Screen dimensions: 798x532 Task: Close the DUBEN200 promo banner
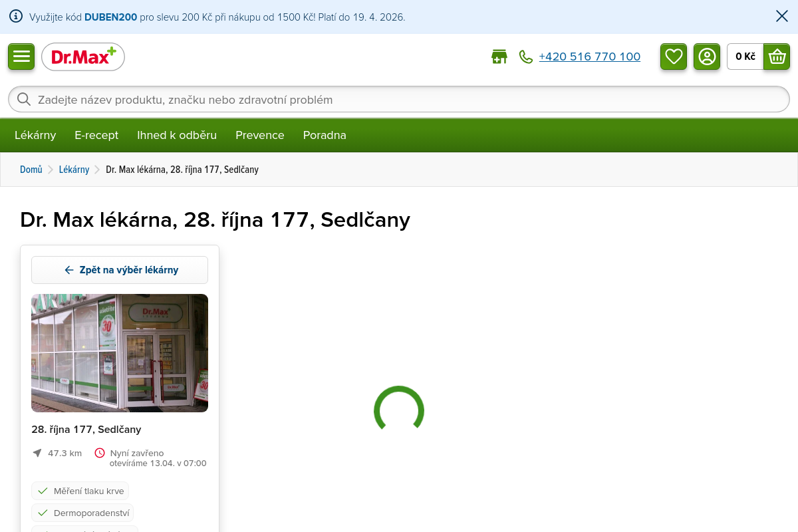click(782, 17)
